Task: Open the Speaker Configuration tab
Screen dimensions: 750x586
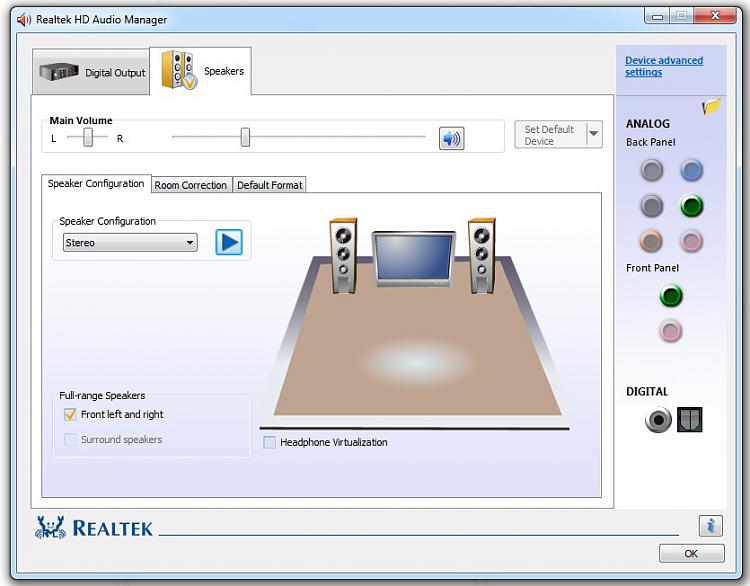Action: [96, 184]
